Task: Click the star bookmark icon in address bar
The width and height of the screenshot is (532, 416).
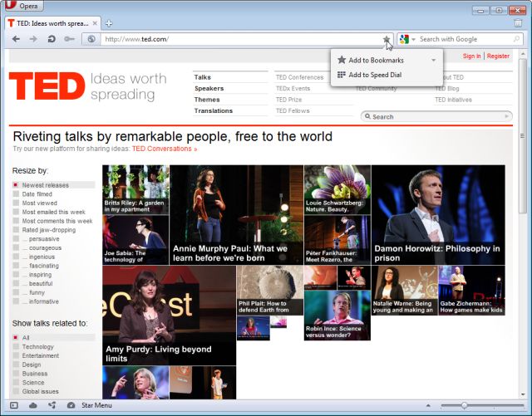Action: click(x=386, y=39)
